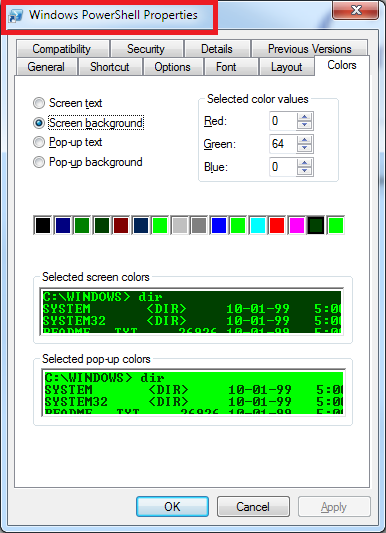Open the Compatibility tab

click(x=62, y=49)
